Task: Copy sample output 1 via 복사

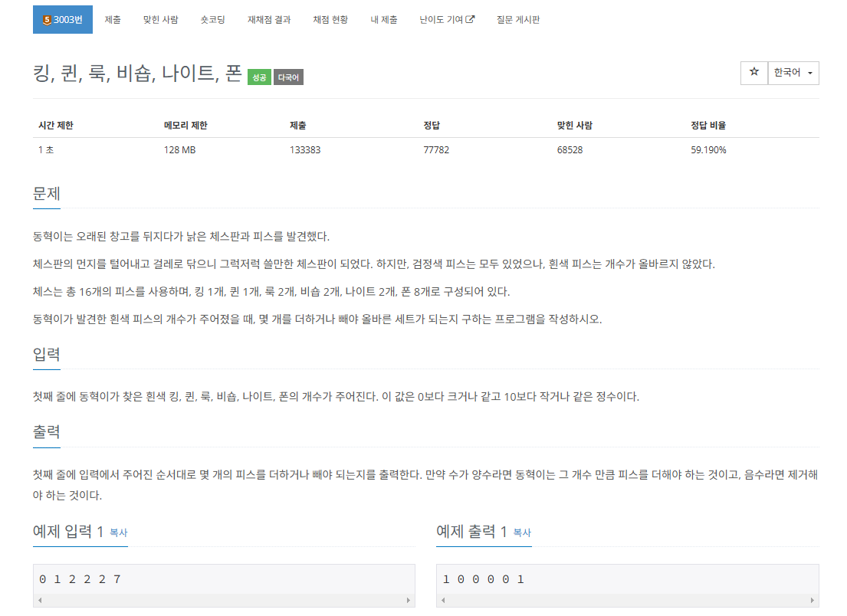Action: point(522,532)
